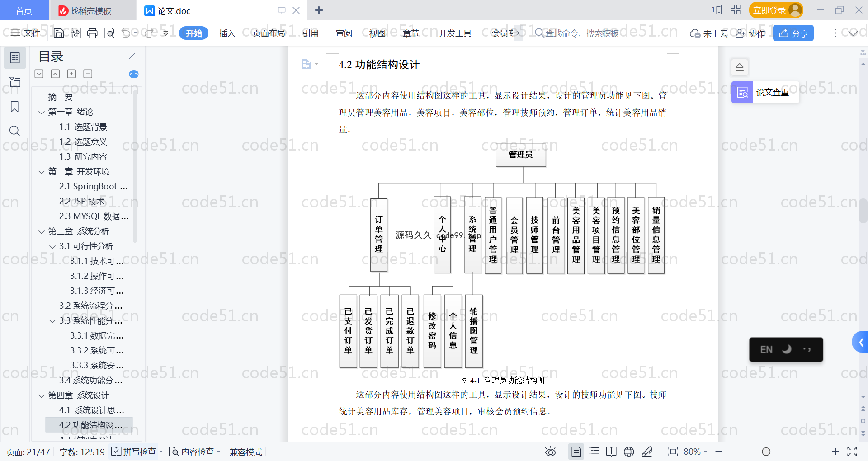
Task: Click the demote heading minus icon in 目录
Action: pos(88,74)
